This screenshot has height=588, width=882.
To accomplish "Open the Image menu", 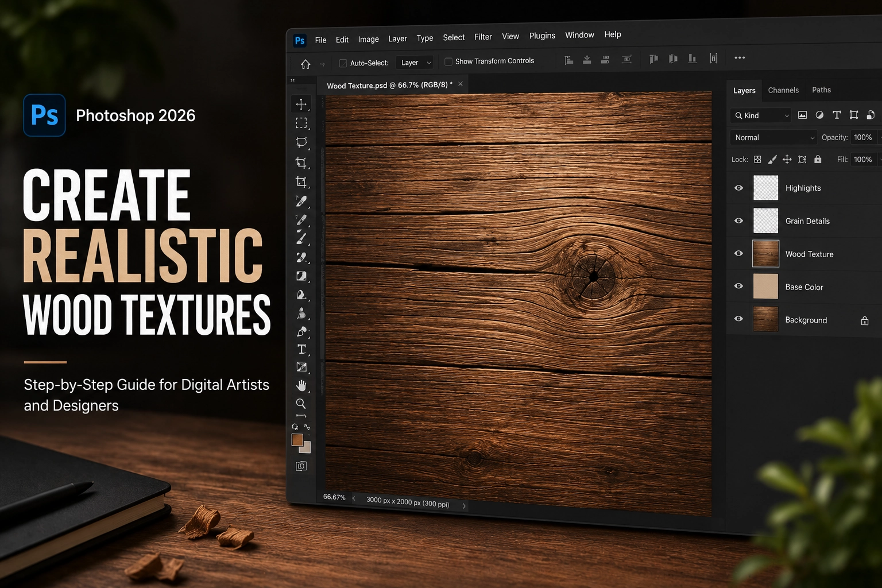I will pyautogui.click(x=368, y=39).
